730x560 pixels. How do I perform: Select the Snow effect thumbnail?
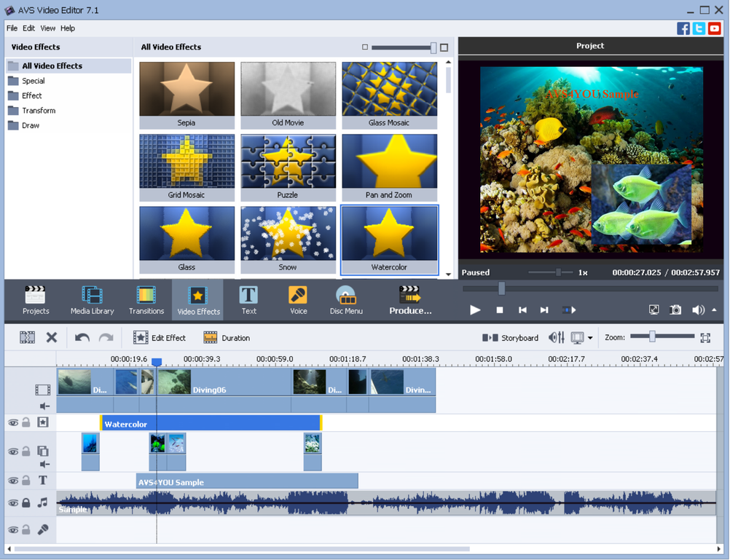(289, 240)
